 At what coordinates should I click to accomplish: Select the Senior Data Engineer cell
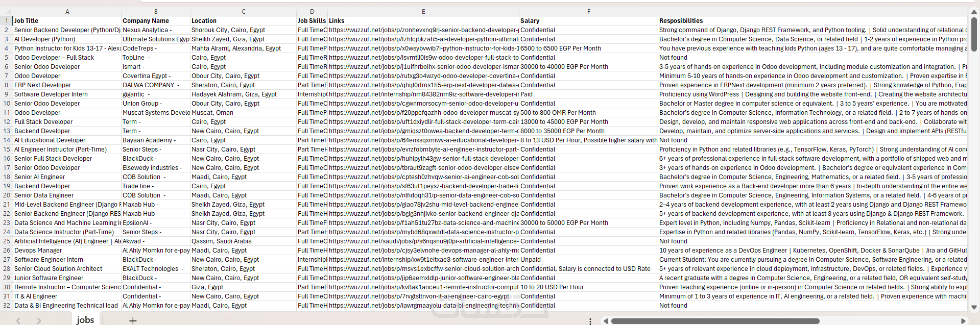pos(67,195)
